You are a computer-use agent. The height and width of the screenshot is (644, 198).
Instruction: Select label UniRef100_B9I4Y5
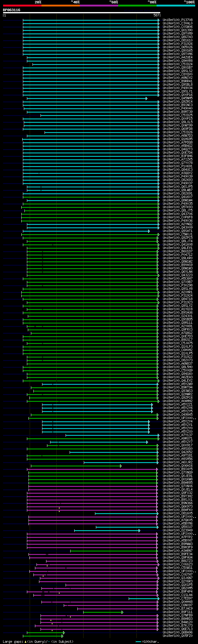point(178,469)
